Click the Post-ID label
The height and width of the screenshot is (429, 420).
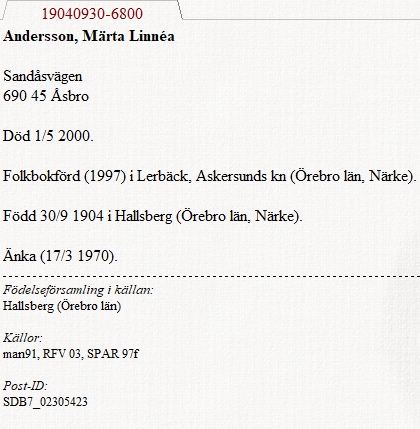click(25, 386)
